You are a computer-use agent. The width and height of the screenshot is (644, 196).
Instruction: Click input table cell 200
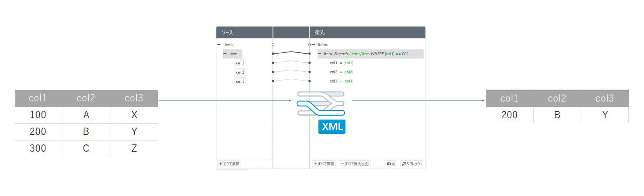pos(38,132)
